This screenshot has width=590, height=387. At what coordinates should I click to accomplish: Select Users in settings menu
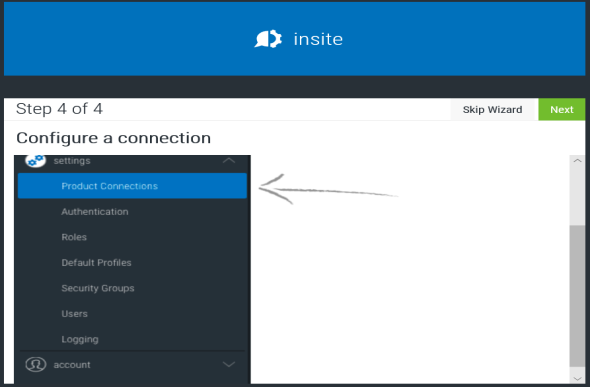(x=75, y=314)
